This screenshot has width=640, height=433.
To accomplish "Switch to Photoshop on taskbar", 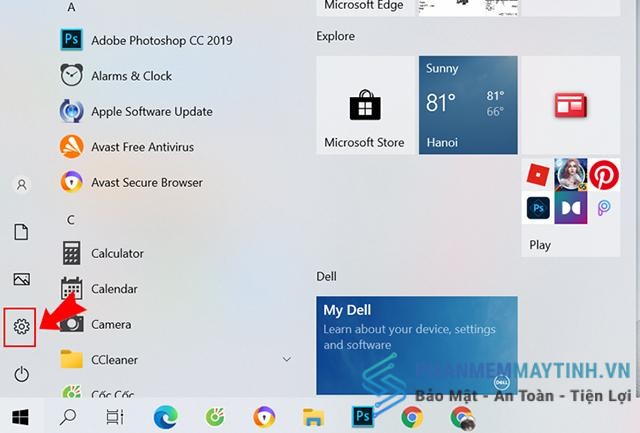I will coord(362,416).
